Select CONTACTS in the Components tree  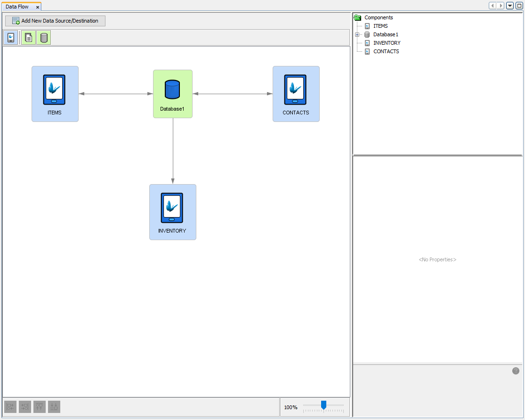coord(386,51)
